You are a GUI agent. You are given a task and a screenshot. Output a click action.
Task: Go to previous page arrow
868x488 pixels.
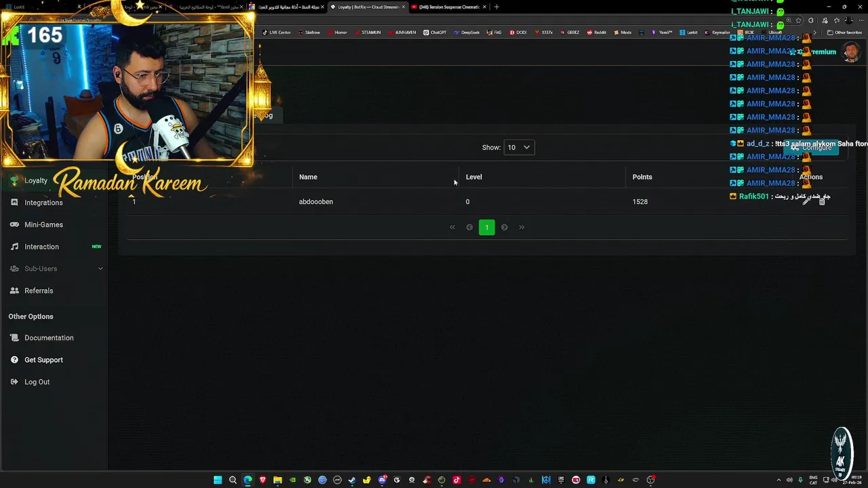pyautogui.click(x=469, y=227)
